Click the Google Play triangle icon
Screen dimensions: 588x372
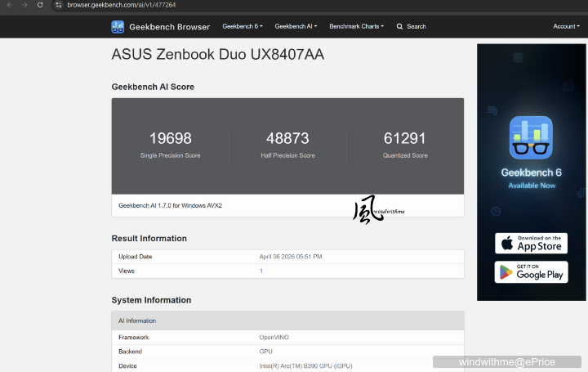[506, 272]
